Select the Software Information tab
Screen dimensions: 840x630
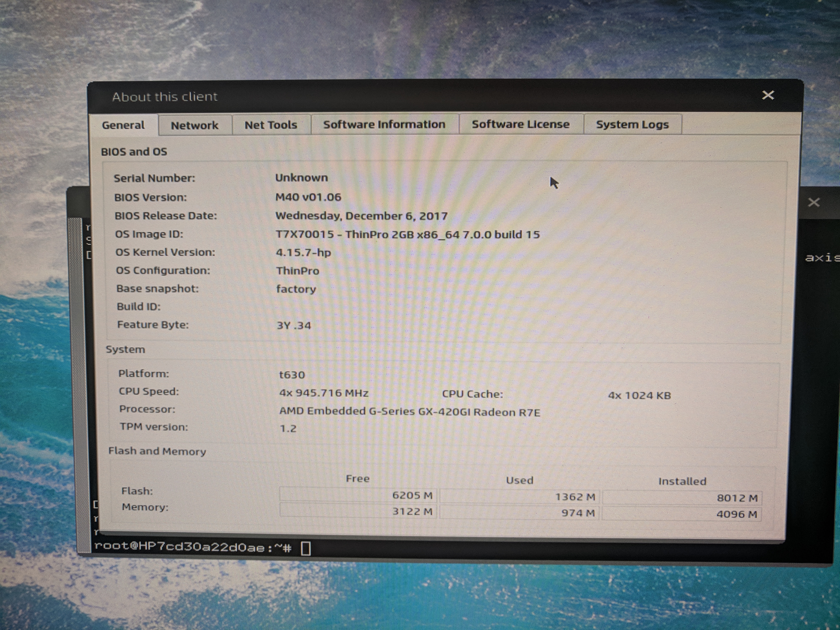[x=384, y=125]
